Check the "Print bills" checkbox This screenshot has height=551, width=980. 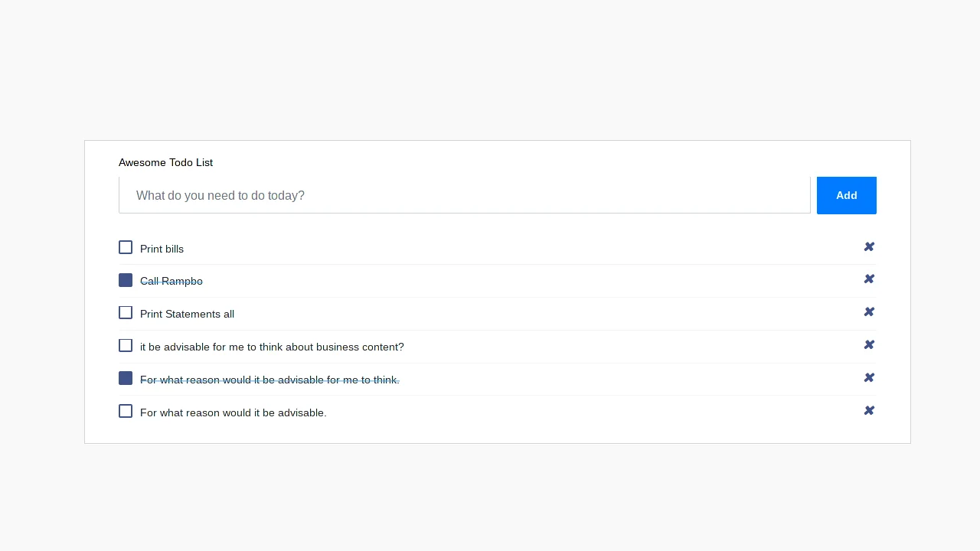click(x=126, y=247)
